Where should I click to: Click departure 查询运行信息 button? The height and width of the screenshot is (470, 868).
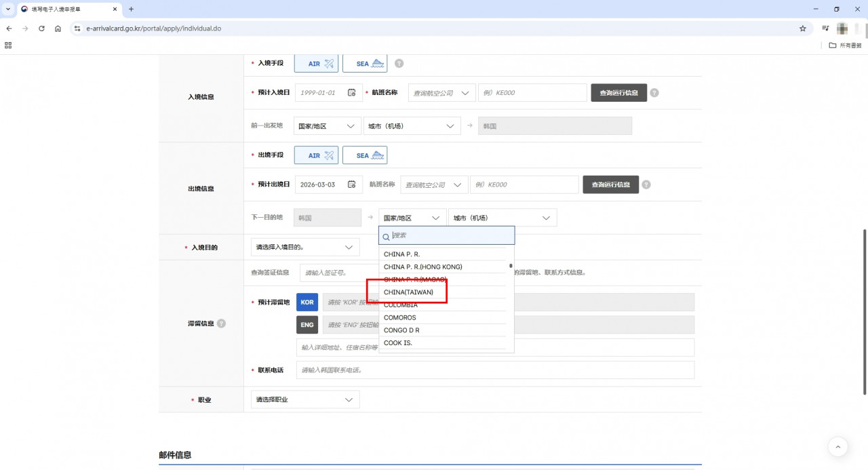(x=610, y=184)
